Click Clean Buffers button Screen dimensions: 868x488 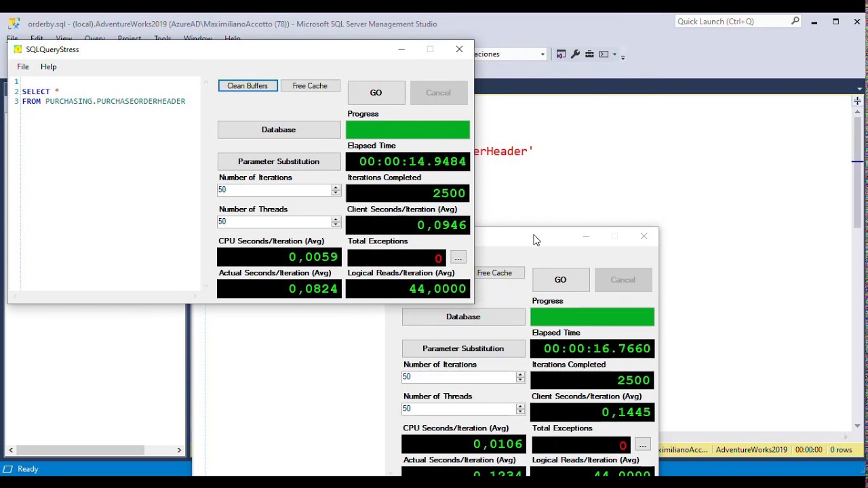pos(248,85)
